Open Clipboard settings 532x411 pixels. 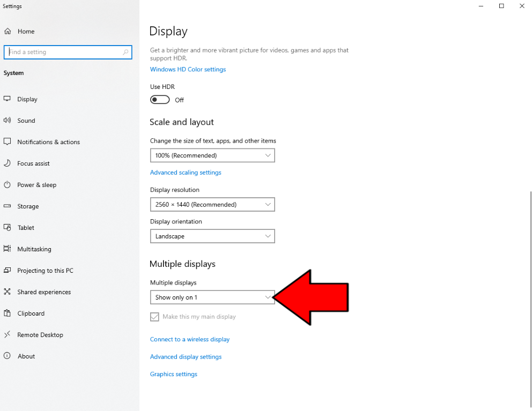click(31, 313)
